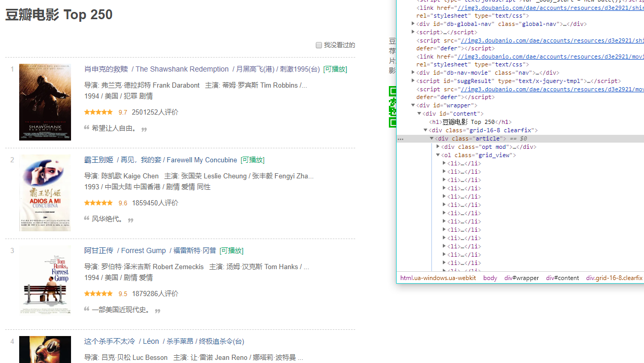Select html.ua-windows.ua-webkit breadcrumb
Screen dimensions: 644x363
coord(438,278)
